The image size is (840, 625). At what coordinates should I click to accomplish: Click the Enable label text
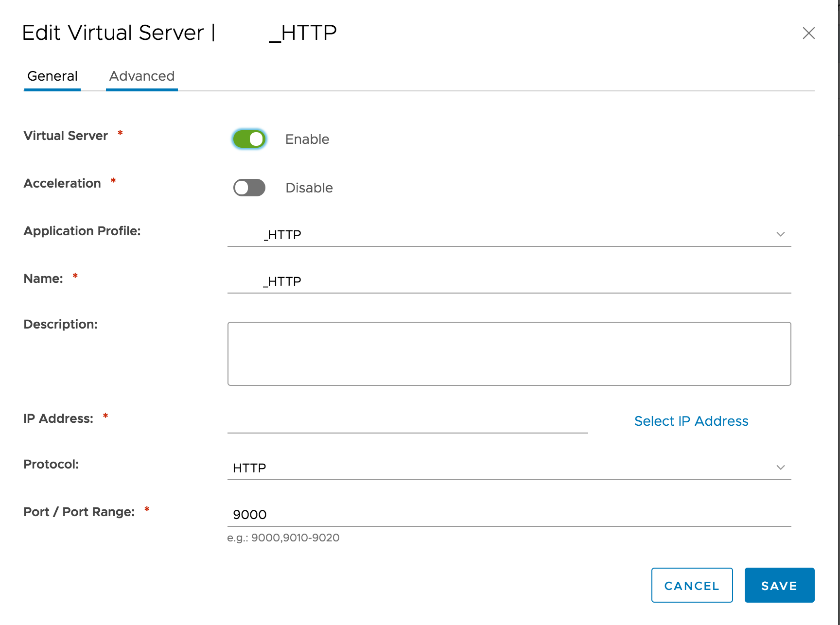pyautogui.click(x=307, y=139)
